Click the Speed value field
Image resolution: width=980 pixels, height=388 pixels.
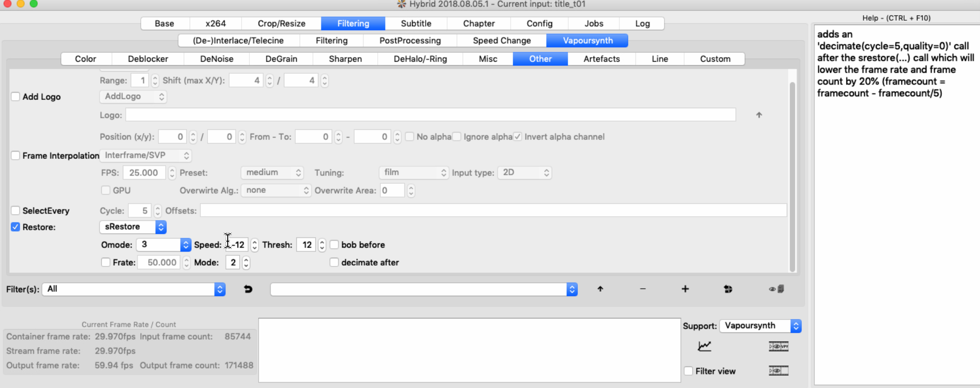pos(236,244)
